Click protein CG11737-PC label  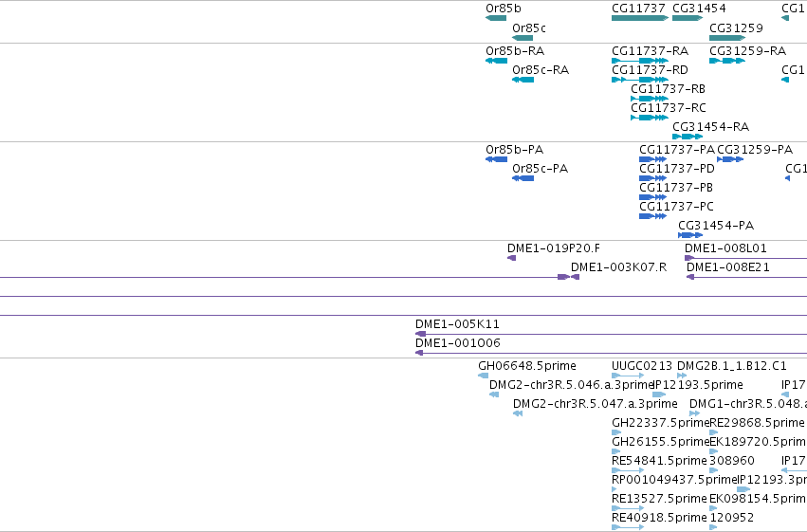pyautogui.click(x=676, y=207)
